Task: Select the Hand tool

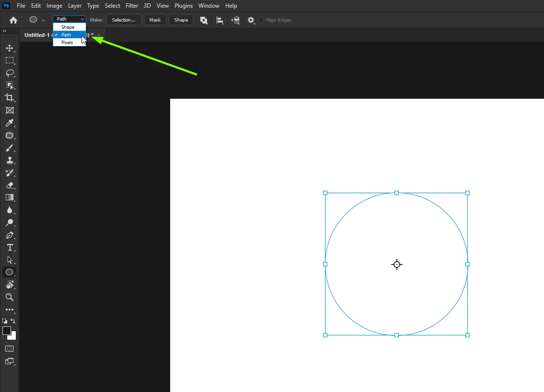Action: click(10, 285)
